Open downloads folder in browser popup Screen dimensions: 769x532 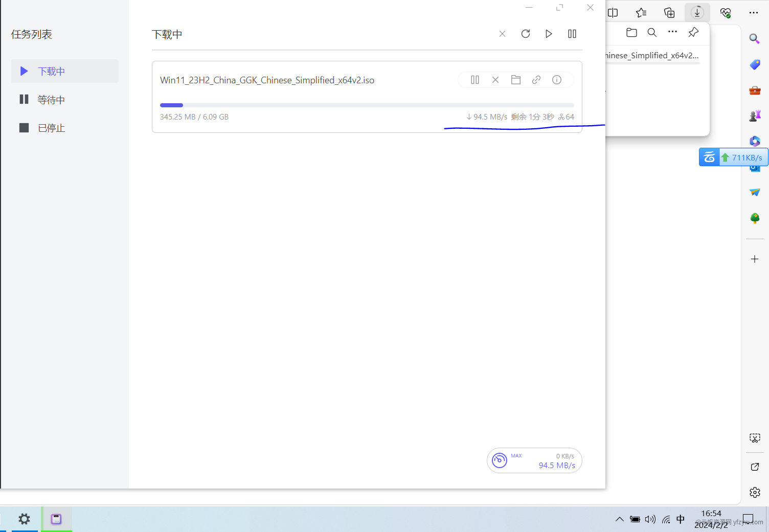point(631,32)
